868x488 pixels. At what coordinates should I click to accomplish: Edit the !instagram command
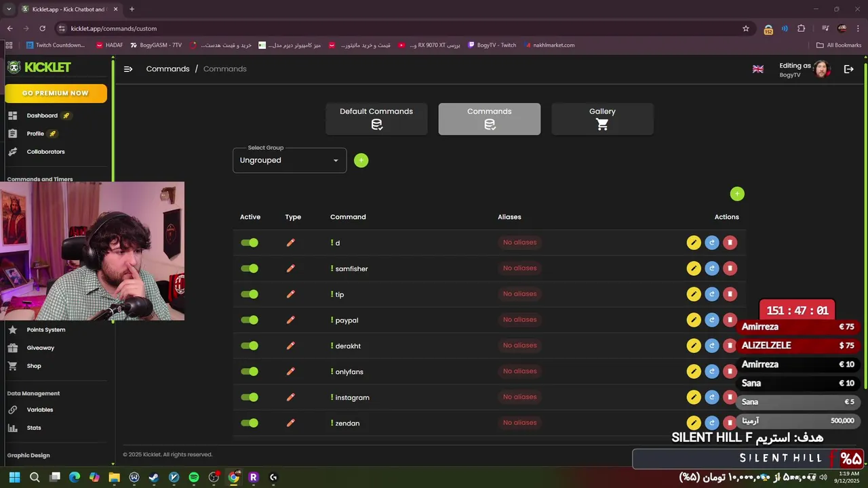694,397
